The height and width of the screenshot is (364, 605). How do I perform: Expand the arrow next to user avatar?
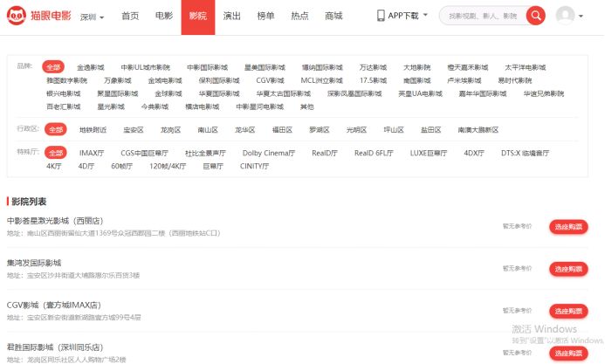click(583, 17)
